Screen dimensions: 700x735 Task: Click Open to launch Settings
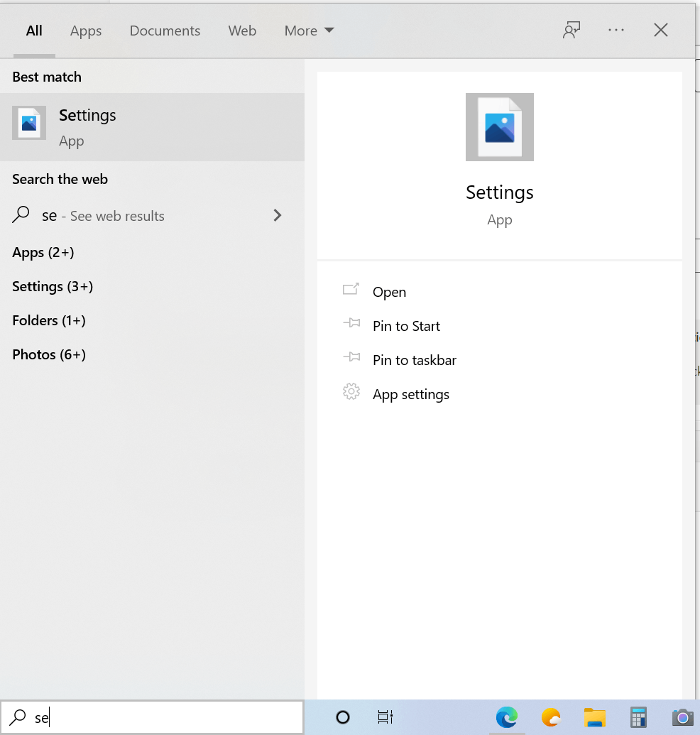point(389,292)
